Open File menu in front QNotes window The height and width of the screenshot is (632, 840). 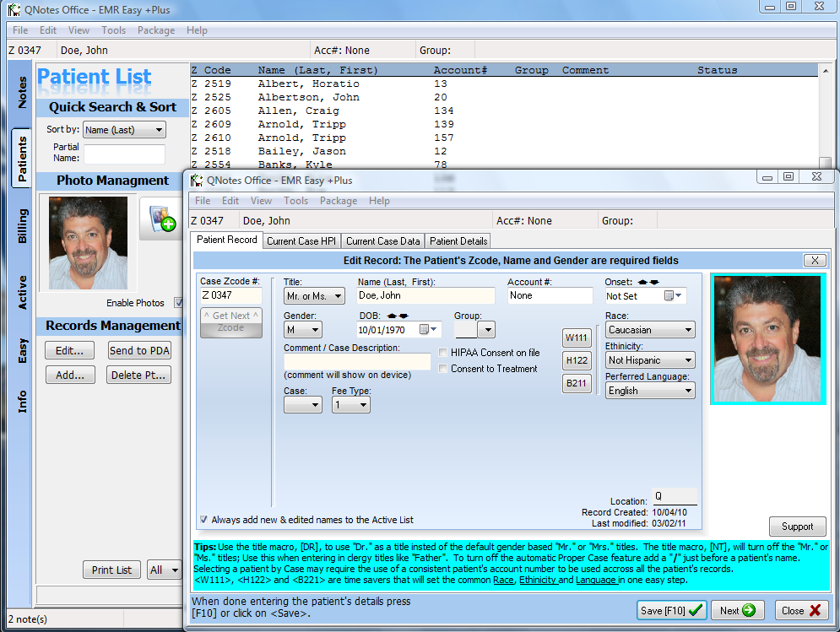tap(203, 201)
